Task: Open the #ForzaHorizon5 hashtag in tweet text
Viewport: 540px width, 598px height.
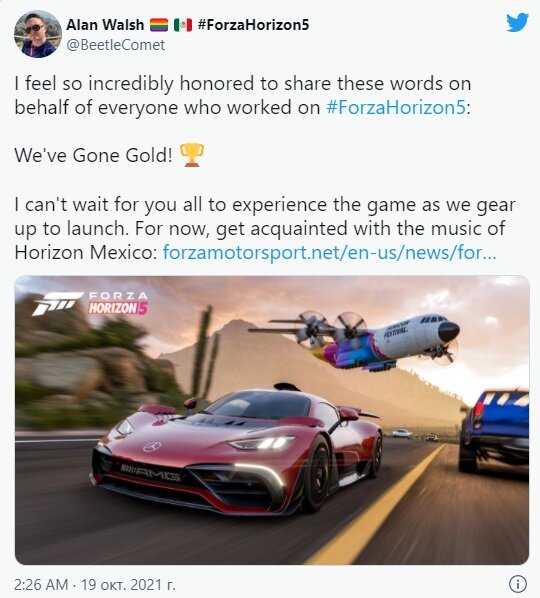Action: point(396,108)
